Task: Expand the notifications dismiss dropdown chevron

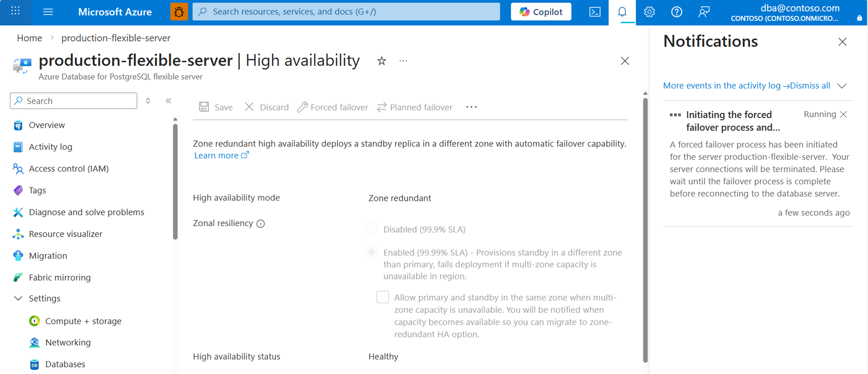Action: point(842,86)
